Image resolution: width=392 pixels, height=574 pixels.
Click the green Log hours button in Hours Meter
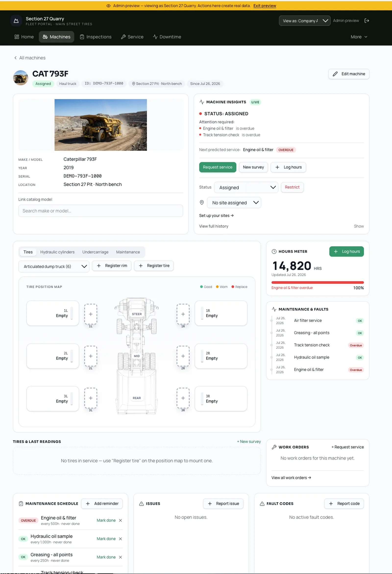point(346,251)
